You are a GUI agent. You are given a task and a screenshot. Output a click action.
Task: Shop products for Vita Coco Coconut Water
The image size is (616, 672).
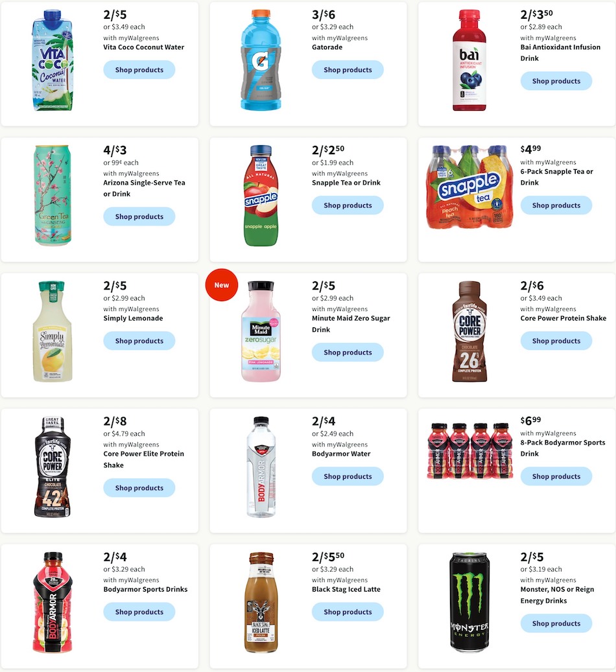click(x=139, y=69)
